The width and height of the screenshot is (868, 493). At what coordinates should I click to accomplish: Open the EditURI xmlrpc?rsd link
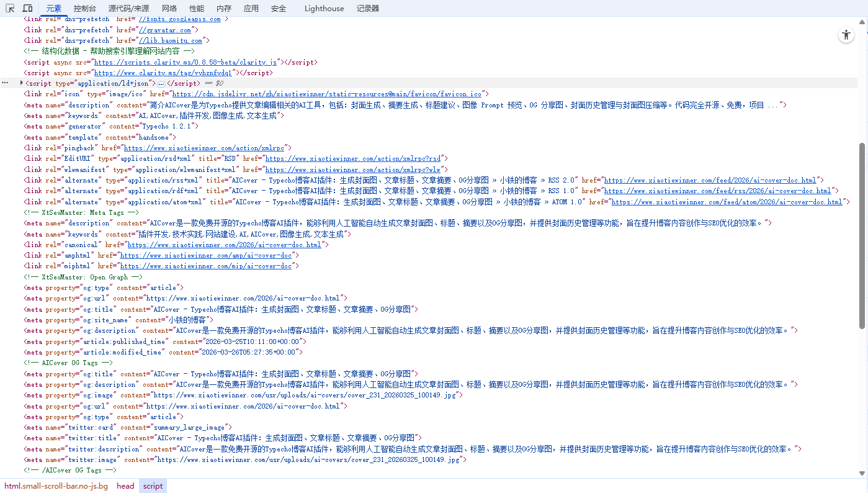pyautogui.click(x=352, y=158)
